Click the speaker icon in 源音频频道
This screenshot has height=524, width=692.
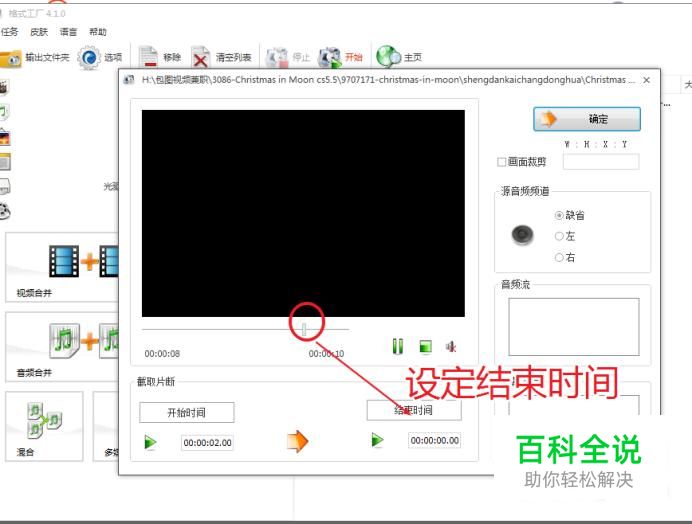[x=523, y=234]
